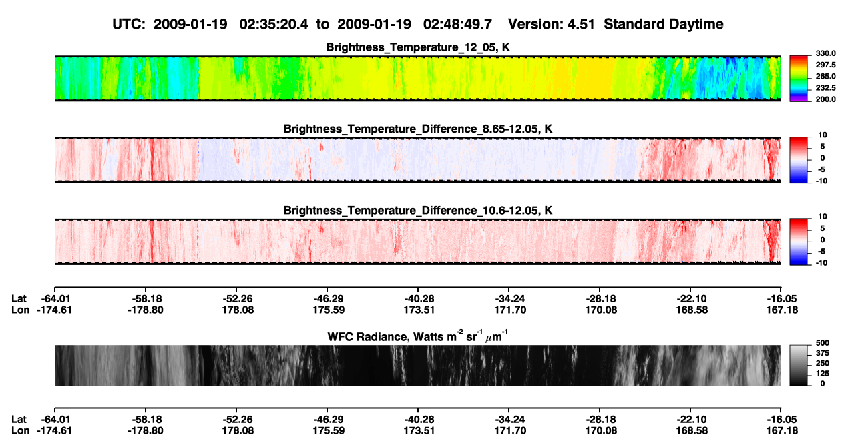Screen dimensions: 868x445
Task: Click latitude '-16.05' below the WFC Radiance strip
Action: [x=783, y=419]
